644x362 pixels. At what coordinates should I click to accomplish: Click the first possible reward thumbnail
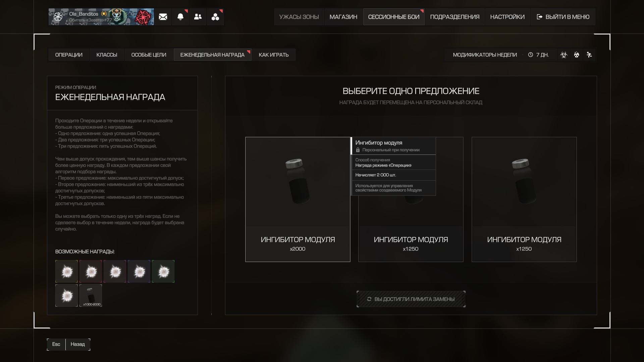(66, 271)
